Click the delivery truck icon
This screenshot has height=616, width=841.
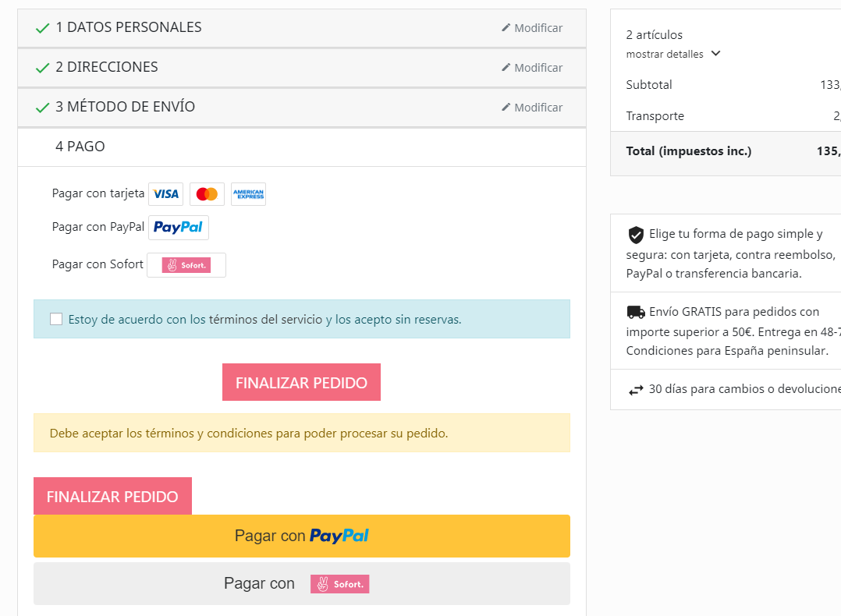click(x=636, y=312)
